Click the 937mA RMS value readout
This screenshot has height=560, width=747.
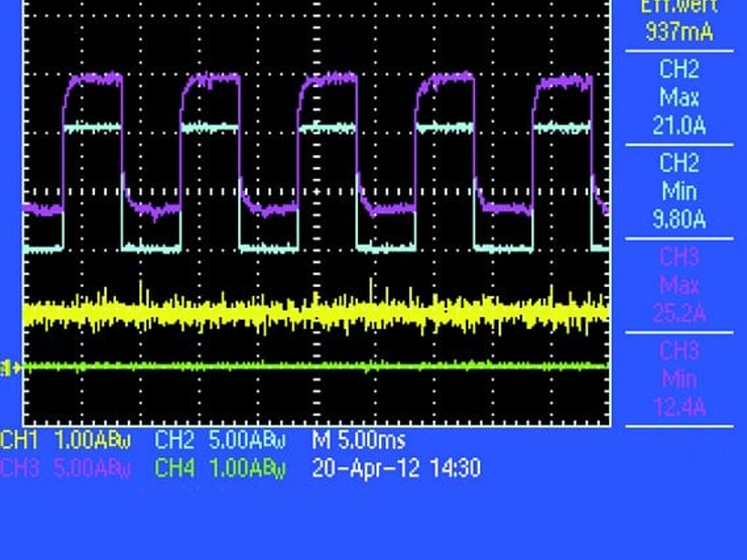tap(679, 32)
